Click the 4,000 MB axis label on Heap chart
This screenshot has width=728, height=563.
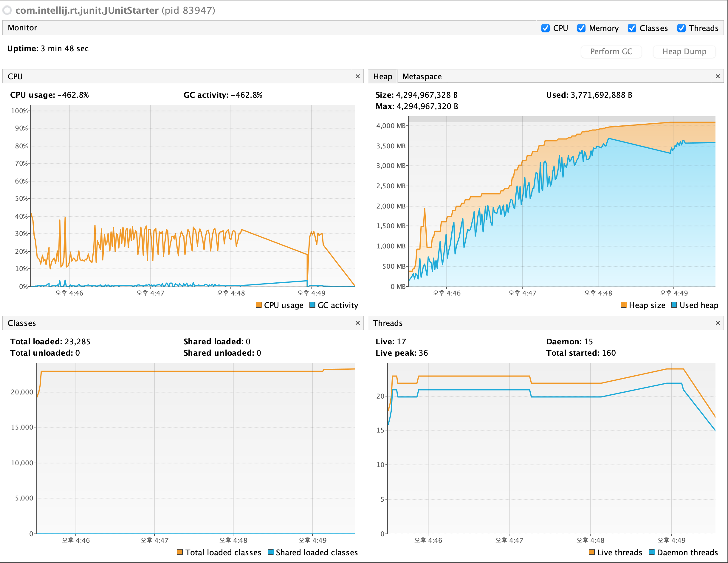391,126
